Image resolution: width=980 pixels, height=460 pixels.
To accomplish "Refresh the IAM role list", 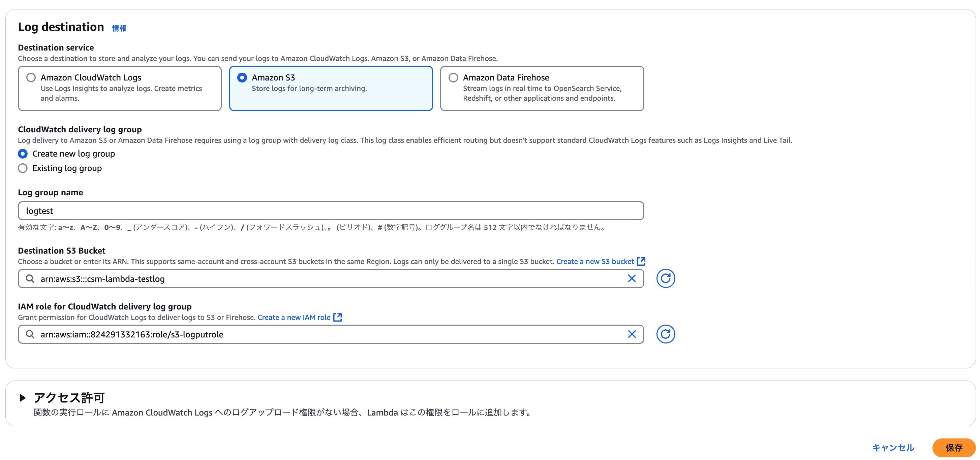I will pyautogui.click(x=665, y=334).
